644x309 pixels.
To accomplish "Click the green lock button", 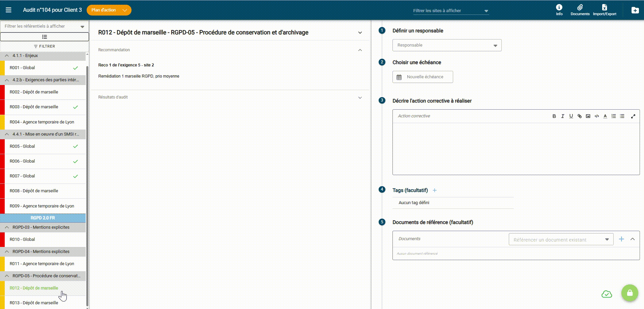I will pyautogui.click(x=630, y=293).
